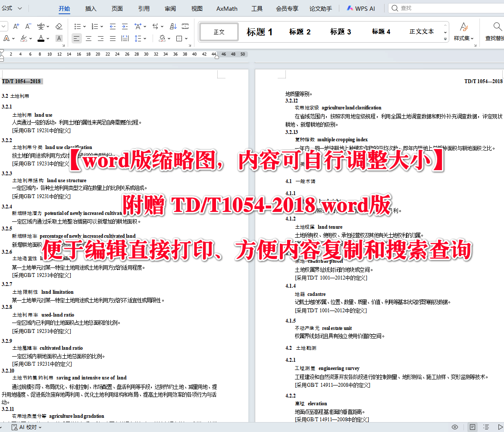Open the 会员专享 tab
The image size is (504, 432).
coord(287,9)
